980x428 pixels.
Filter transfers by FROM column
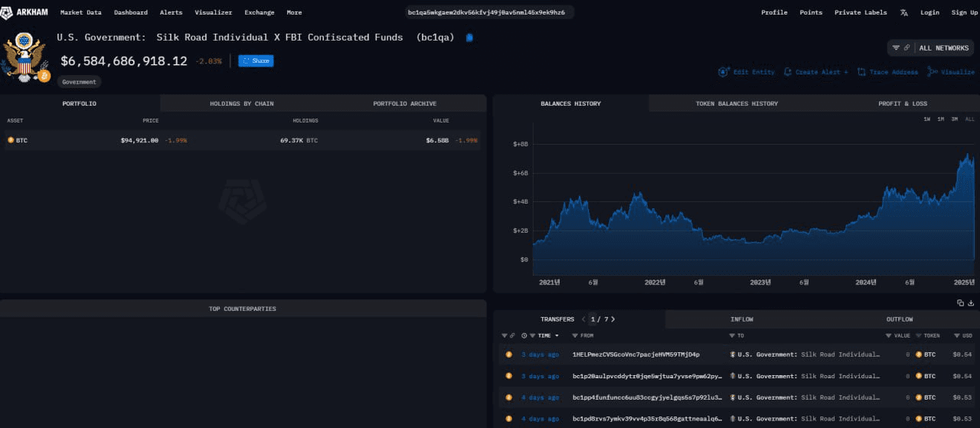[x=575, y=335]
